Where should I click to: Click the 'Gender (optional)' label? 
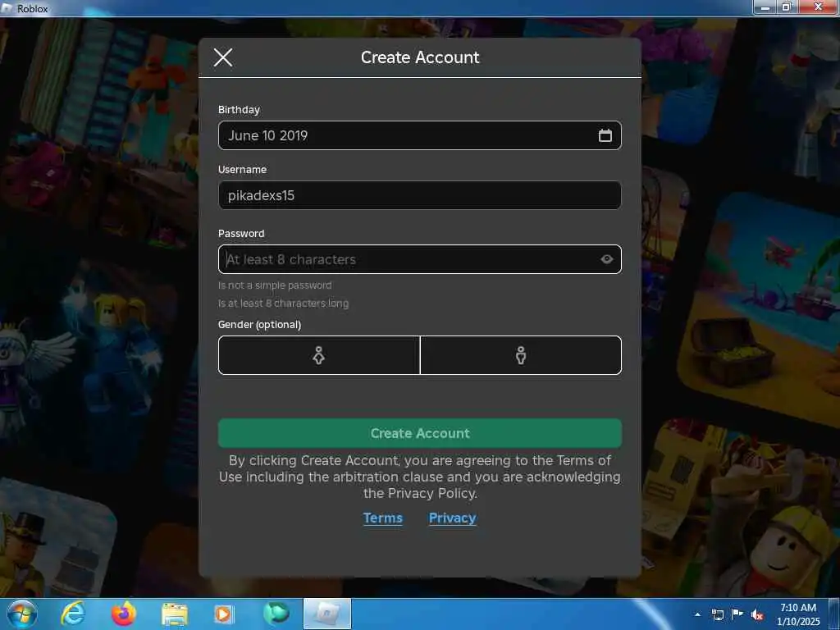(259, 325)
